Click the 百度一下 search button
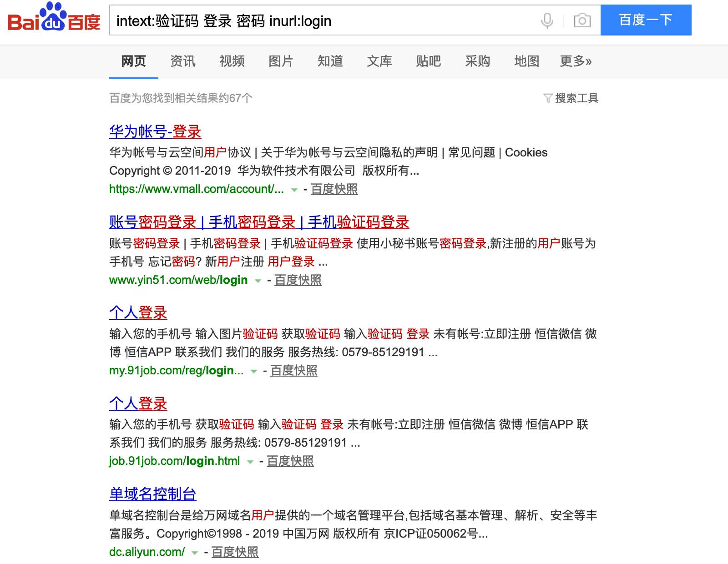728x564 pixels. pyautogui.click(x=646, y=20)
